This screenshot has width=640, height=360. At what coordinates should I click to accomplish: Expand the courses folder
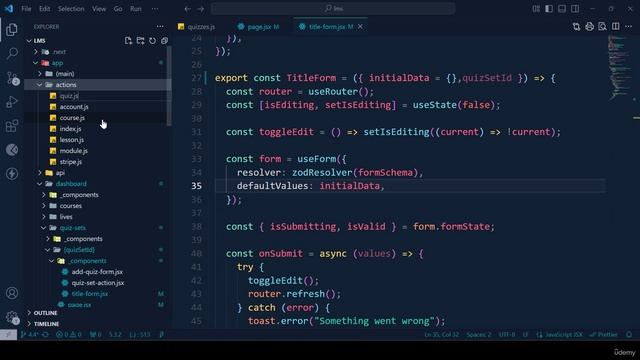(44, 206)
